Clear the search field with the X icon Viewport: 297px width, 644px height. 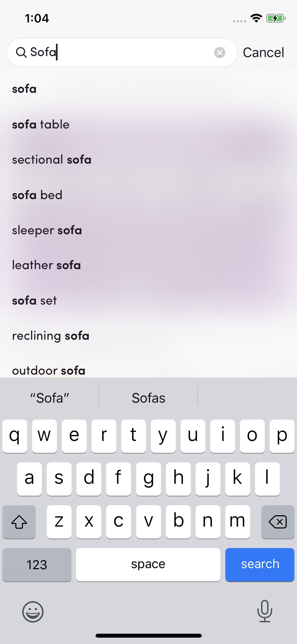tap(219, 52)
